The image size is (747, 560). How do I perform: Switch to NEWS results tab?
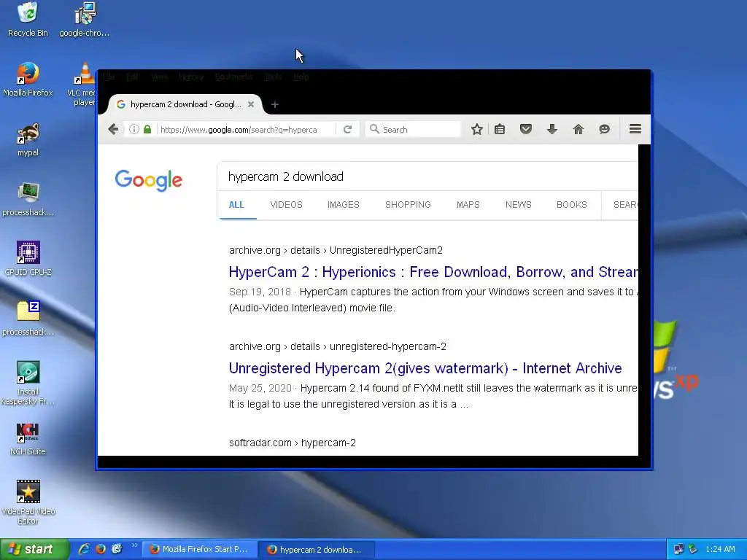tap(519, 205)
